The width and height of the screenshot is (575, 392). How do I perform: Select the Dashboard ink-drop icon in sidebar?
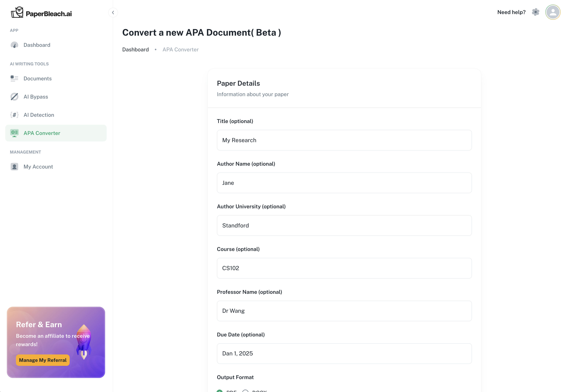[14, 45]
